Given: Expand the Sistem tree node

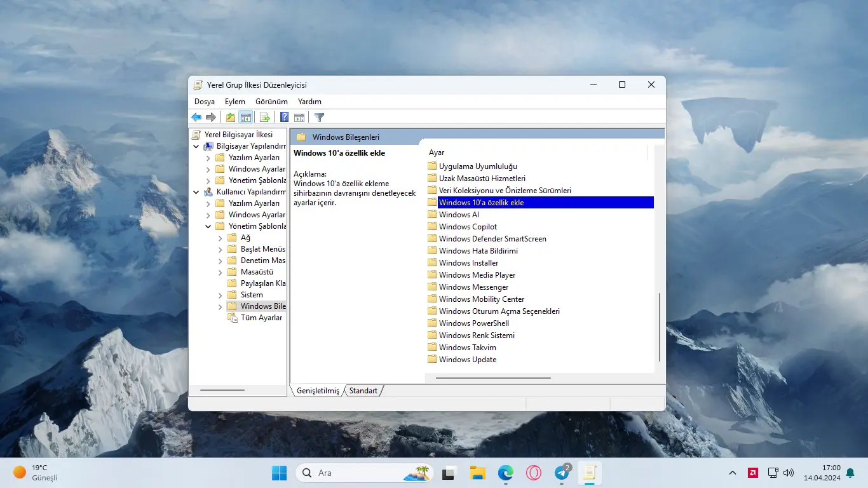Looking at the screenshot, I should click(220, 295).
